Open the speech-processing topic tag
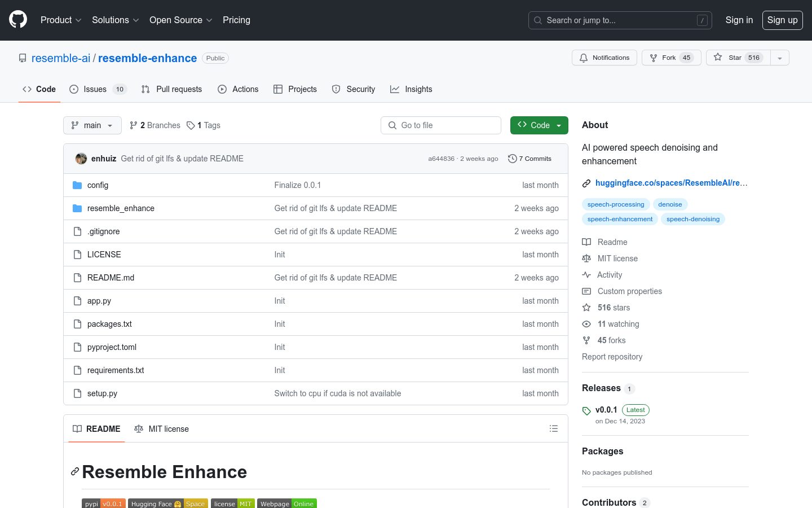 click(x=616, y=204)
